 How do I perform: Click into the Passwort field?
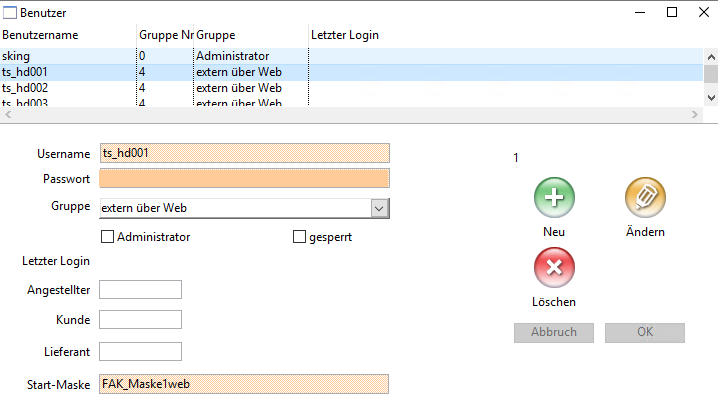244,179
